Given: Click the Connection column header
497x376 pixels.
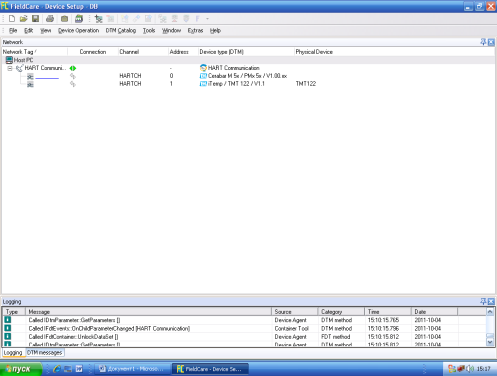Looking at the screenshot, I should 93,52.
